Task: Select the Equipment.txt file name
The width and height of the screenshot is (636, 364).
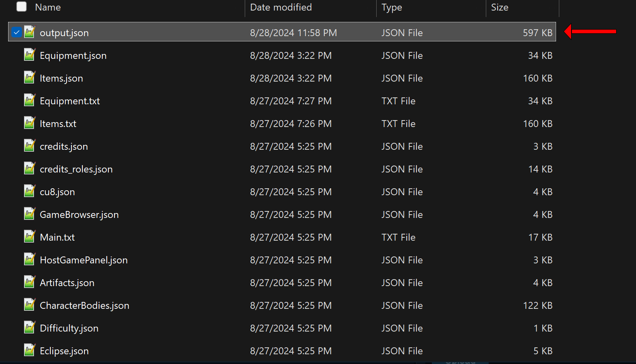Action: click(x=70, y=101)
